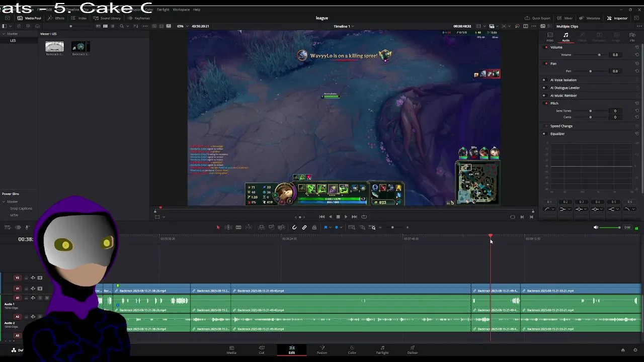
Task: Switch to Inspector Audio tab
Action: coord(566,37)
